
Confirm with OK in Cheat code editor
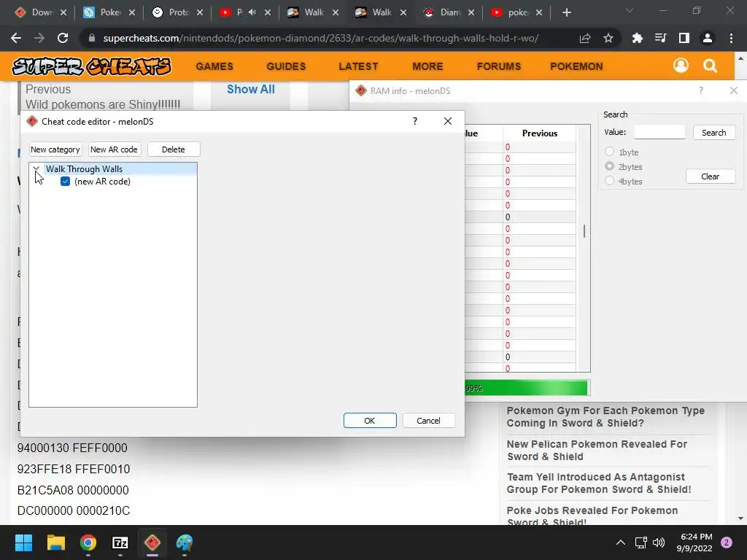click(370, 421)
